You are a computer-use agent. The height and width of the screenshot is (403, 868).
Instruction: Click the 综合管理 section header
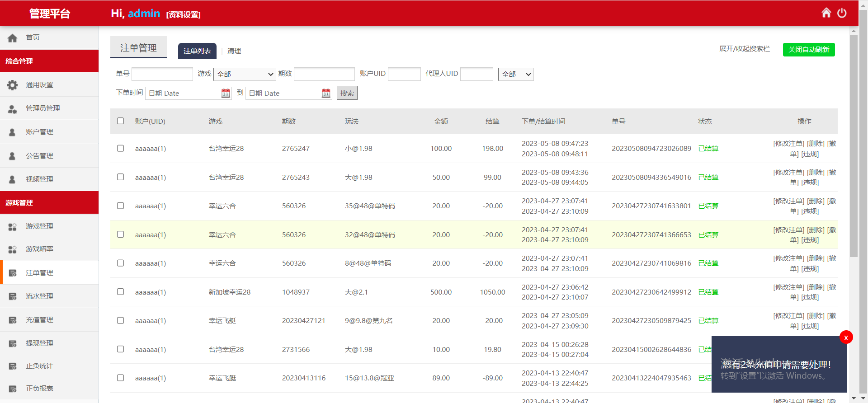[x=49, y=61]
